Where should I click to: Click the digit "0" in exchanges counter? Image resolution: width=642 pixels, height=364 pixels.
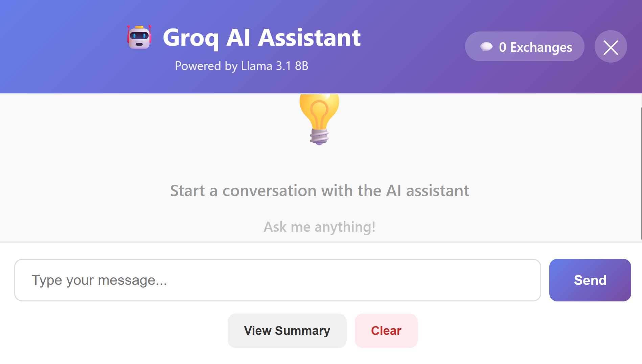(x=503, y=47)
